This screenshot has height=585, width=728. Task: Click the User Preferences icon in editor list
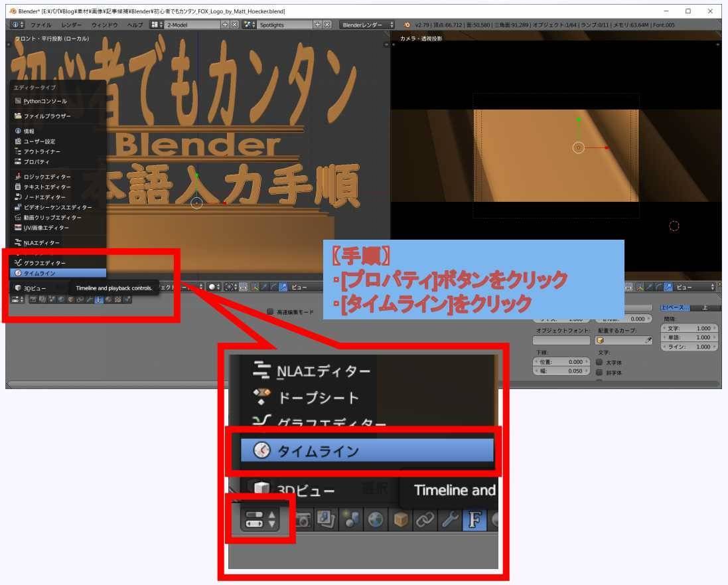coord(18,141)
